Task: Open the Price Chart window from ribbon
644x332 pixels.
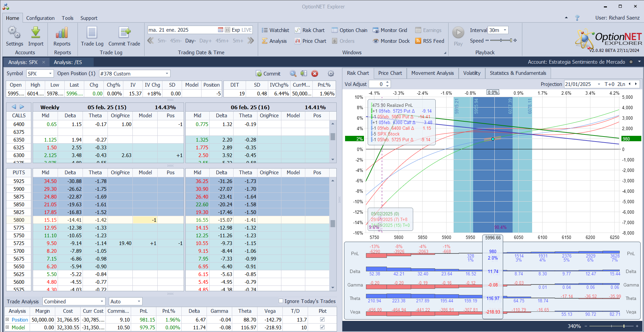Action: tap(310, 41)
